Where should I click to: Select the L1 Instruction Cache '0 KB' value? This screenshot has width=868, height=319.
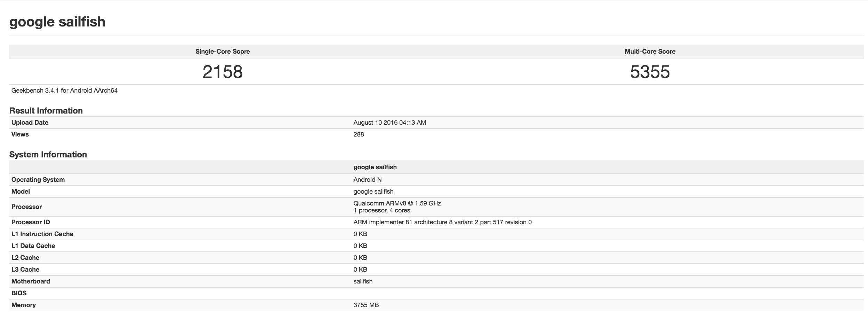(360, 234)
